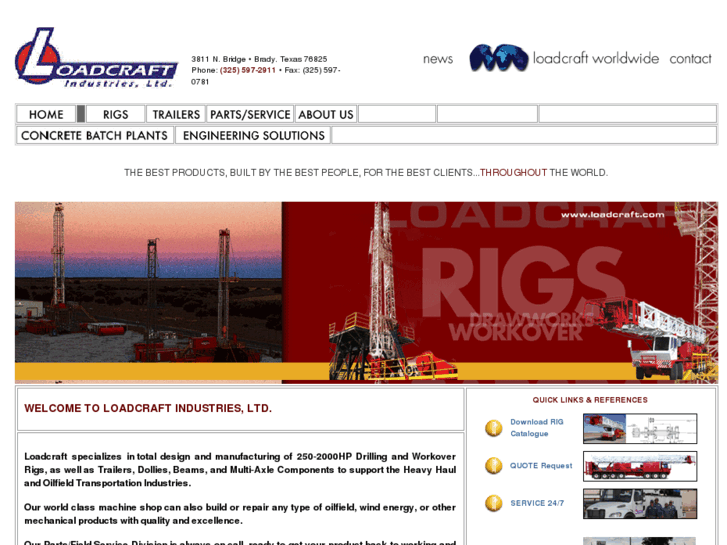The height and width of the screenshot is (545, 727).
Task: Open the news link in header
Action: (x=438, y=59)
